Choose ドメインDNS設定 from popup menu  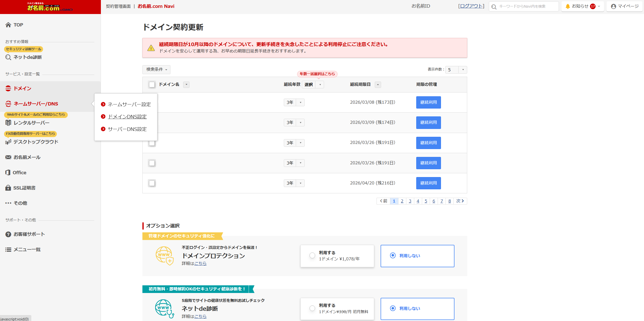coord(127,117)
